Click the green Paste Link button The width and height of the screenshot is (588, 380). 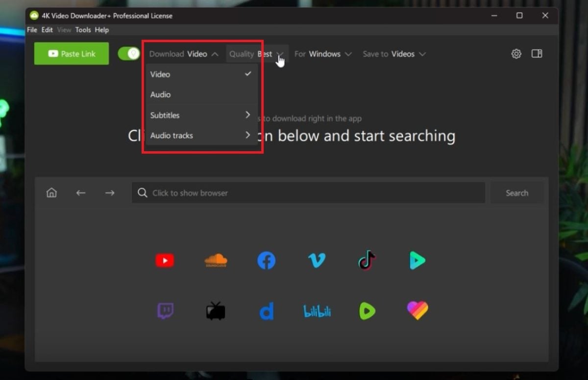click(72, 53)
